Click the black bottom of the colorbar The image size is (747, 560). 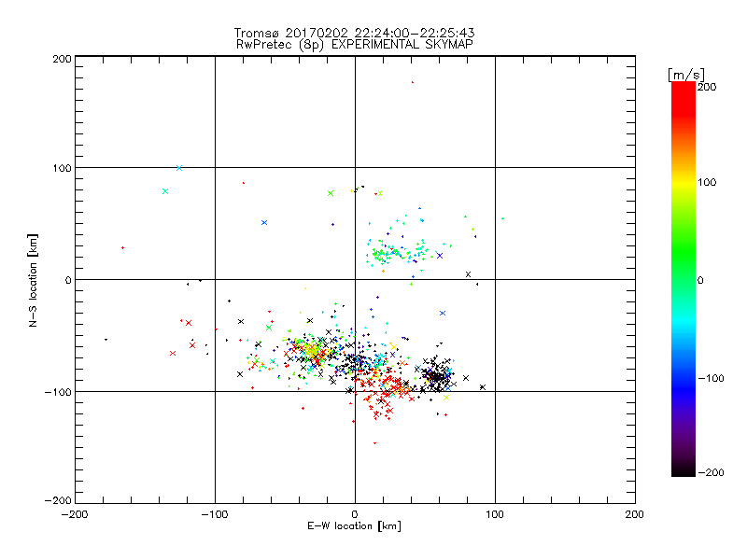(x=684, y=467)
